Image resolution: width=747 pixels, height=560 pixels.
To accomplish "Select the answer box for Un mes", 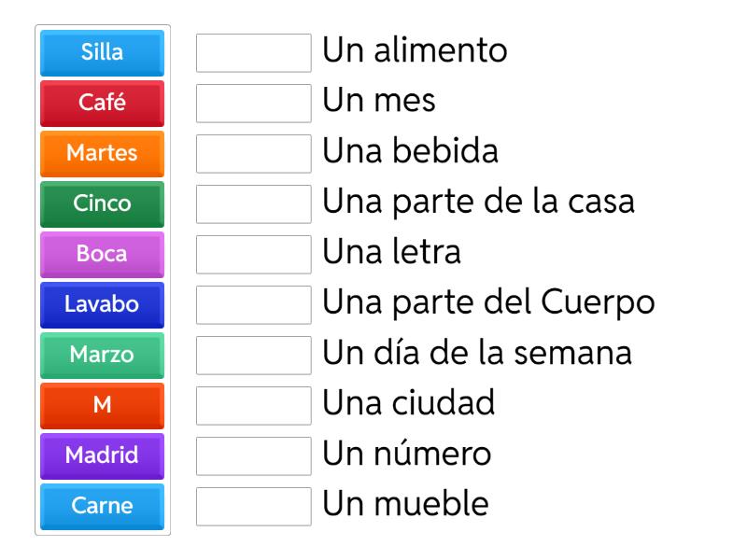I will (254, 104).
